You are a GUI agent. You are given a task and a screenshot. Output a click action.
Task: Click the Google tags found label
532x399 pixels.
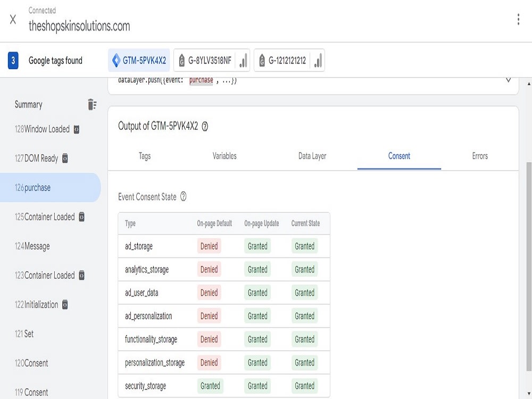click(55, 61)
